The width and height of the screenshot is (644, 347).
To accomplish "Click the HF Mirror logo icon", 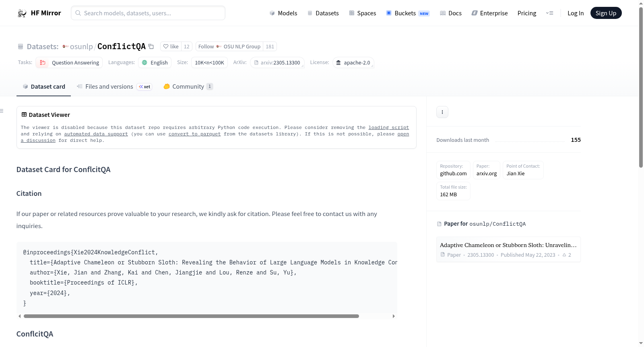I will (22, 13).
